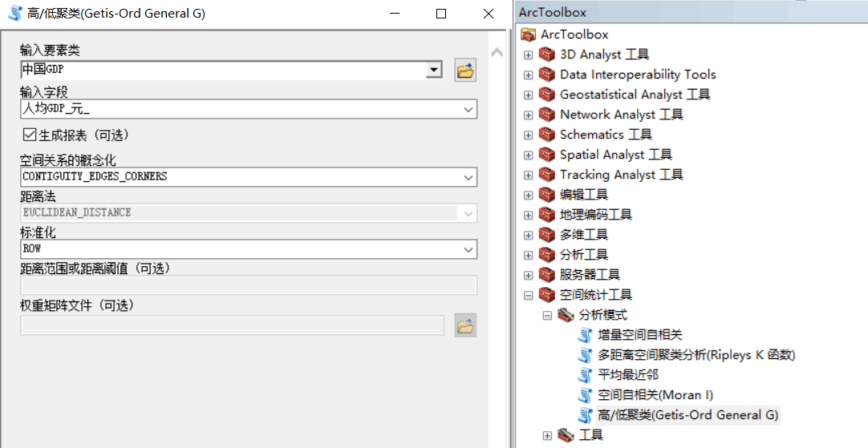This screenshot has width=868, height=448.
Task: Expand the 多维工具 node
Action: (528, 235)
